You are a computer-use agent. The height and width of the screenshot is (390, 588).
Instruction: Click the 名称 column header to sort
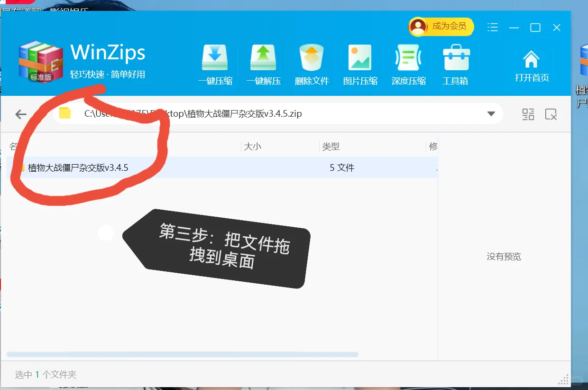coord(16,146)
